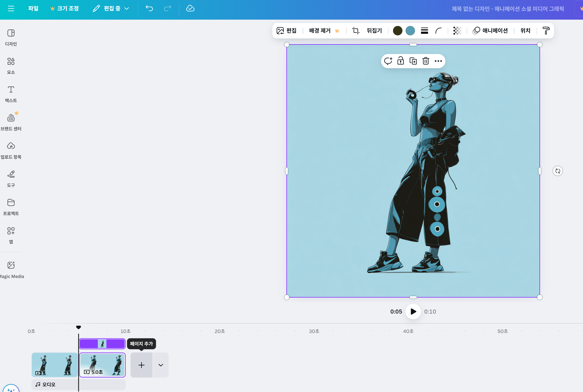This screenshot has height=392, width=583.
Task: Open the hamburger main menu
Action: tap(11, 9)
